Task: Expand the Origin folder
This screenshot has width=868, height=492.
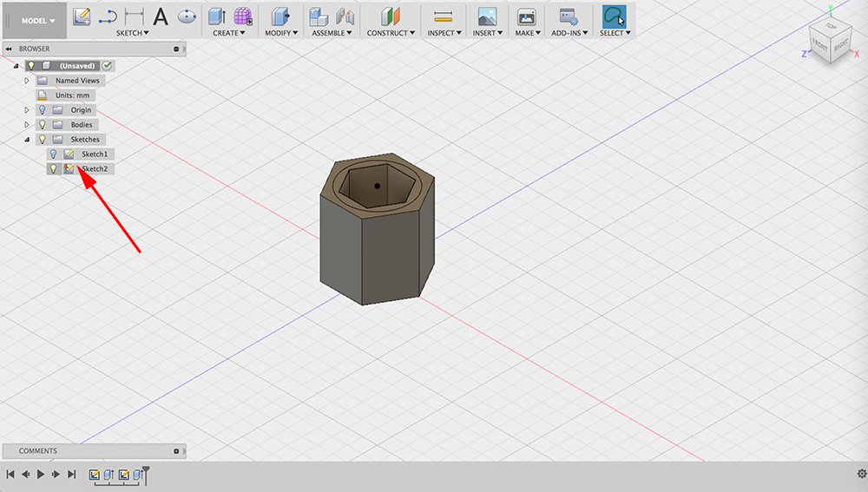Action: coord(27,109)
